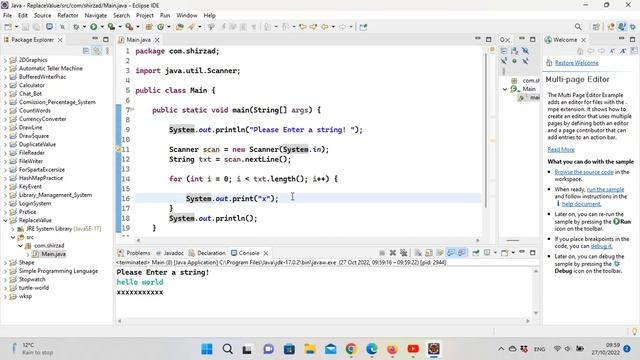Expand JRE System Library node
Screen dimensions: 640x360
tap(13, 229)
